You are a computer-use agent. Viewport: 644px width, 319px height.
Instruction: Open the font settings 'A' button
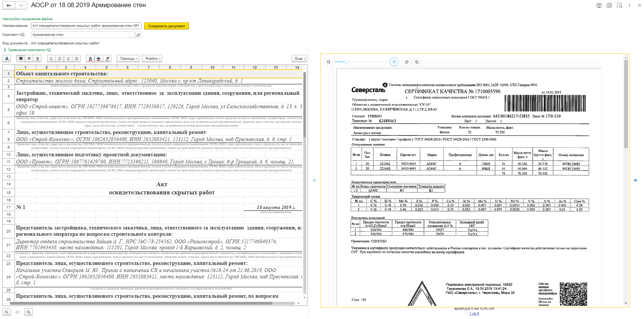[7, 59]
